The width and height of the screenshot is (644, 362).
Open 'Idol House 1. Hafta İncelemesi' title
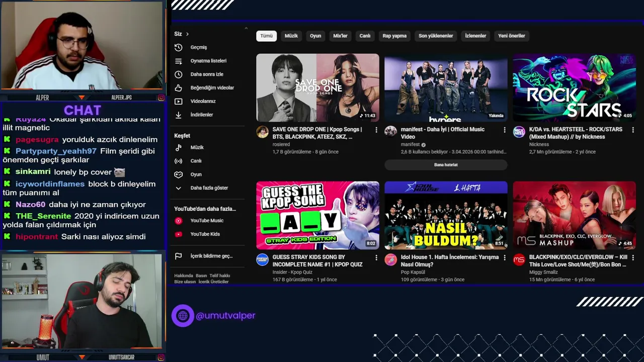point(450,260)
